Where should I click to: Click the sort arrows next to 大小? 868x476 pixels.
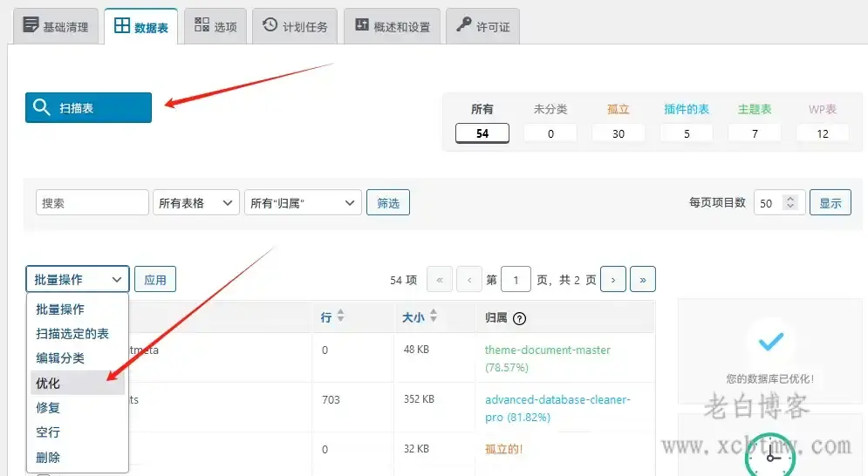(x=434, y=316)
